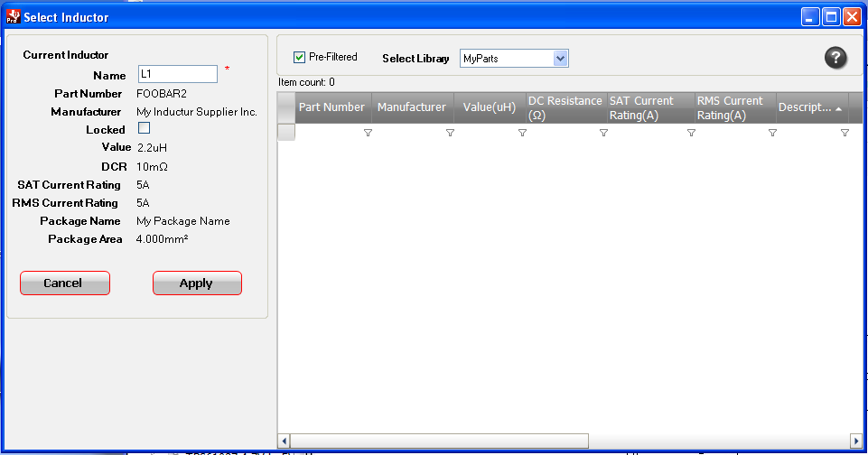
Task: Click filter icon under Description column
Action: coord(845,133)
